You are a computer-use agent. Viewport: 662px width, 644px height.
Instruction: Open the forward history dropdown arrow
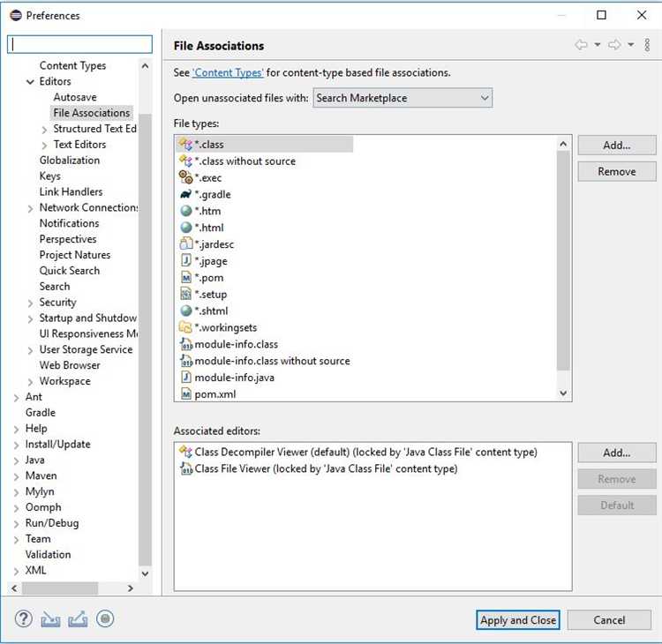[x=631, y=45]
